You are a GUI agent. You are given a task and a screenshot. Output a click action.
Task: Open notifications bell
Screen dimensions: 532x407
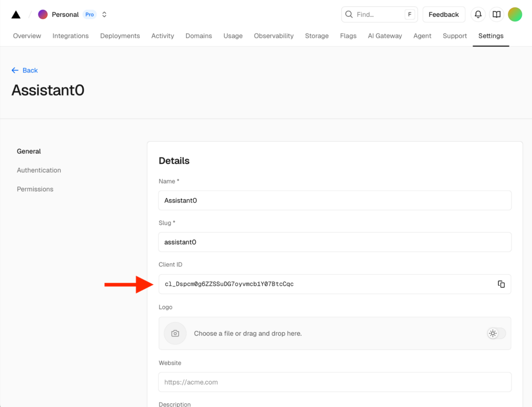coord(478,15)
